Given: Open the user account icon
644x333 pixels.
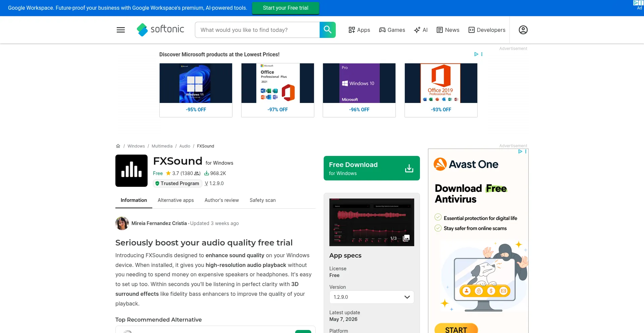Looking at the screenshot, I should [x=523, y=30].
